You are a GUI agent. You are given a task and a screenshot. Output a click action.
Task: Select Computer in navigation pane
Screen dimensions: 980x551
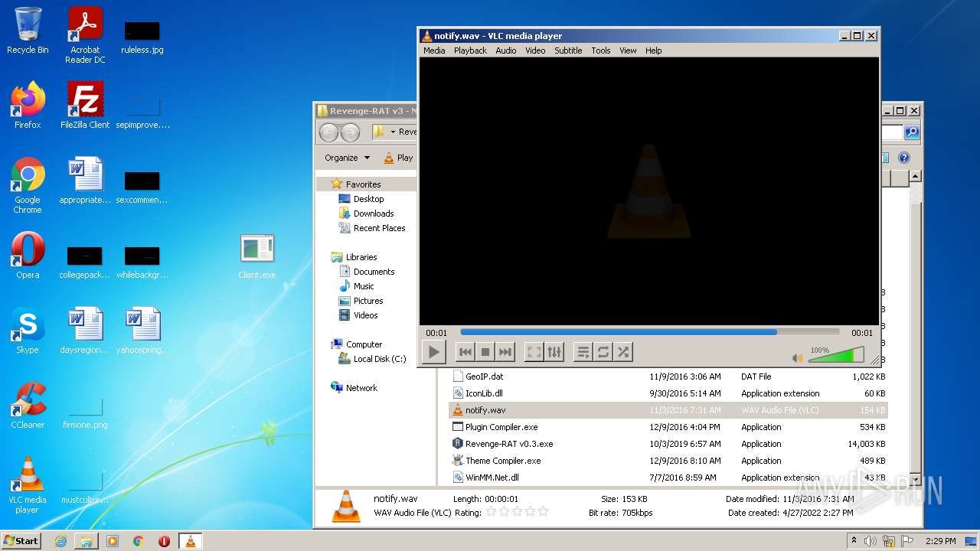click(364, 344)
